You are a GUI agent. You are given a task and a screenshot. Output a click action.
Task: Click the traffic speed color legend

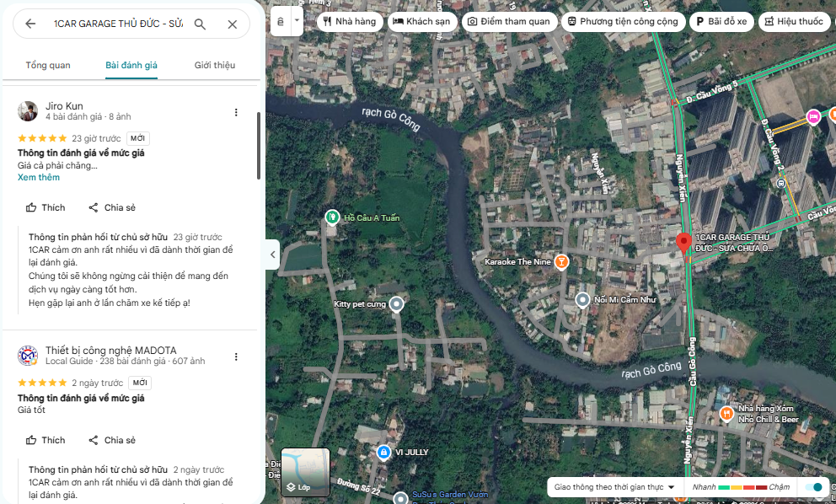click(x=741, y=487)
